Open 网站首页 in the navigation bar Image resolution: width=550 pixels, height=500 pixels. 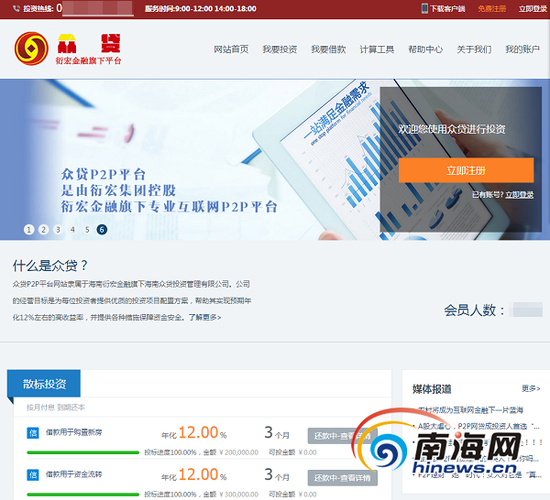point(231,49)
